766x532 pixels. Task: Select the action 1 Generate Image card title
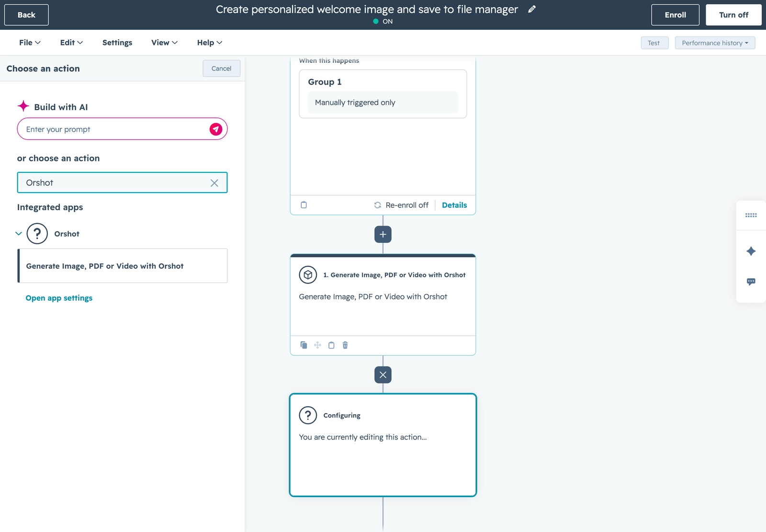tap(394, 275)
